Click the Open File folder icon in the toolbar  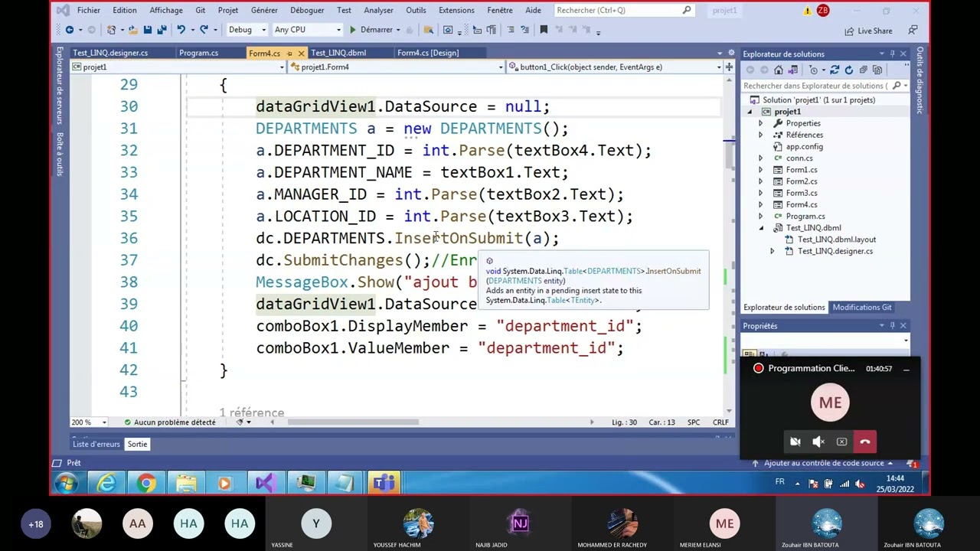(133, 30)
